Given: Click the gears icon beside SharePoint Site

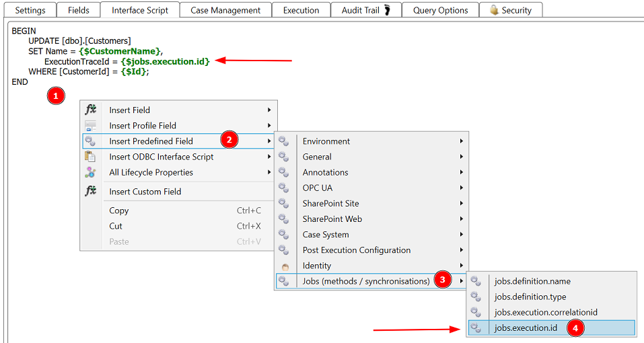Looking at the screenshot, I should point(283,204).
